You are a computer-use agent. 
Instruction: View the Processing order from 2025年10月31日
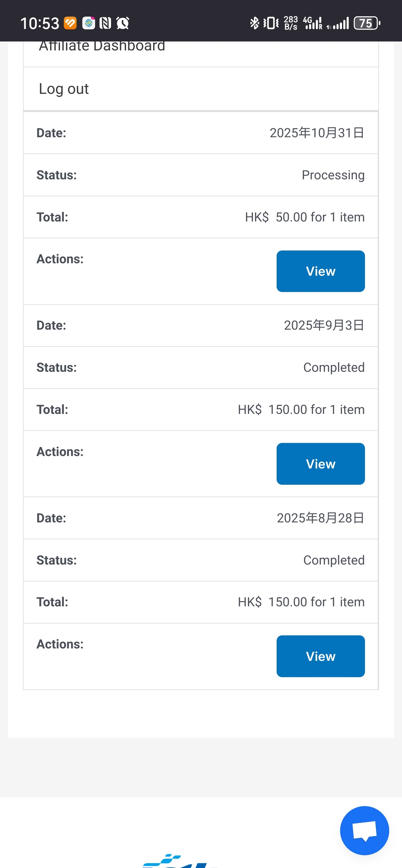[320, 271]
